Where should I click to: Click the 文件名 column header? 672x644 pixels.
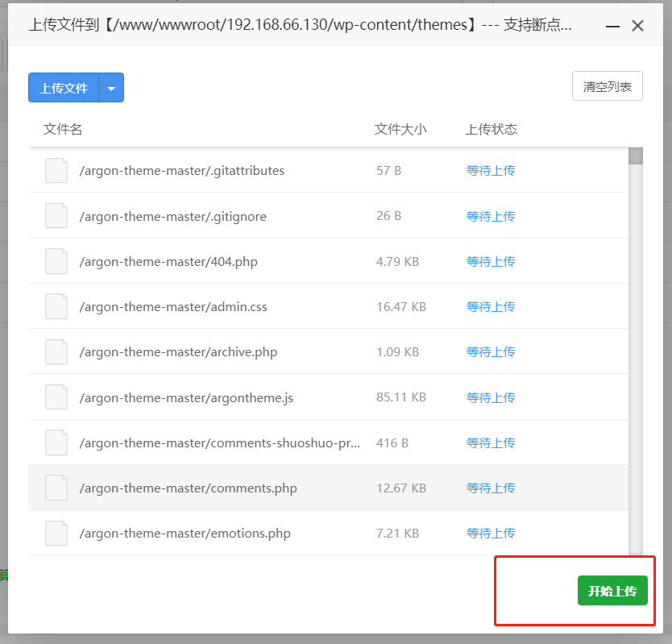tap(63, 129)
